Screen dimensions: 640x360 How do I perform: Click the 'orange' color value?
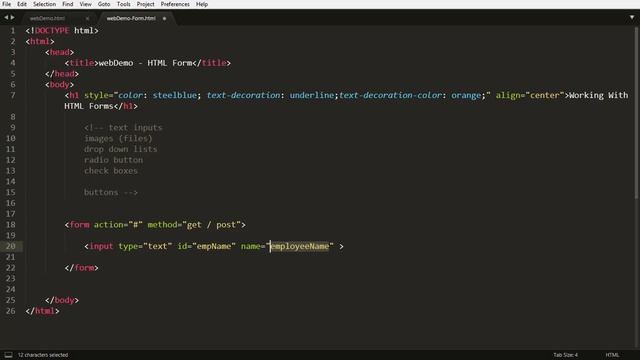[x=466, y=95]
